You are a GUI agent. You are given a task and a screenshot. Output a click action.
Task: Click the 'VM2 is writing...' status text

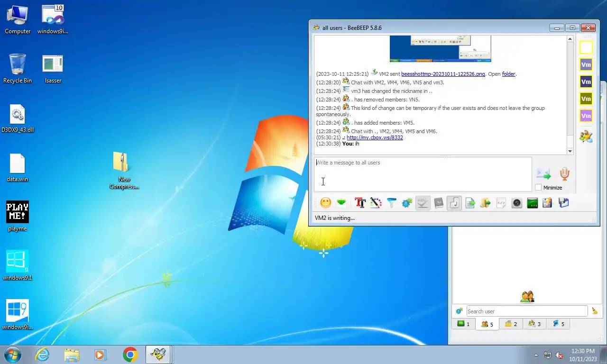(335, 218)
